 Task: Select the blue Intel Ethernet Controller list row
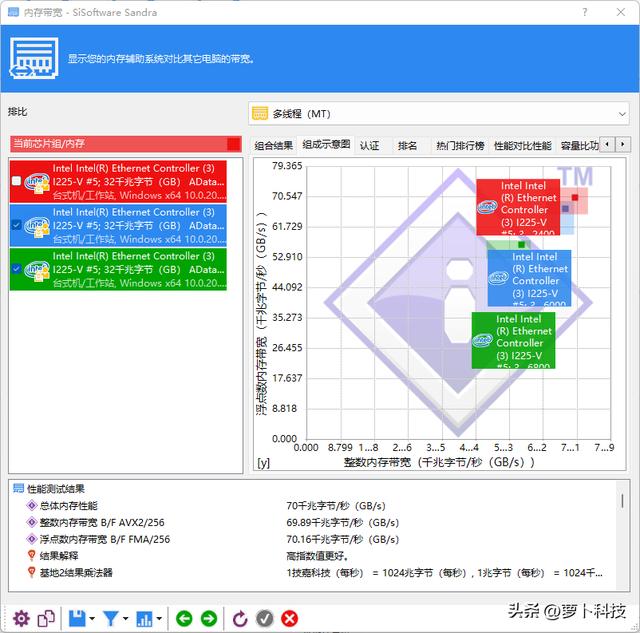[118, 225]
